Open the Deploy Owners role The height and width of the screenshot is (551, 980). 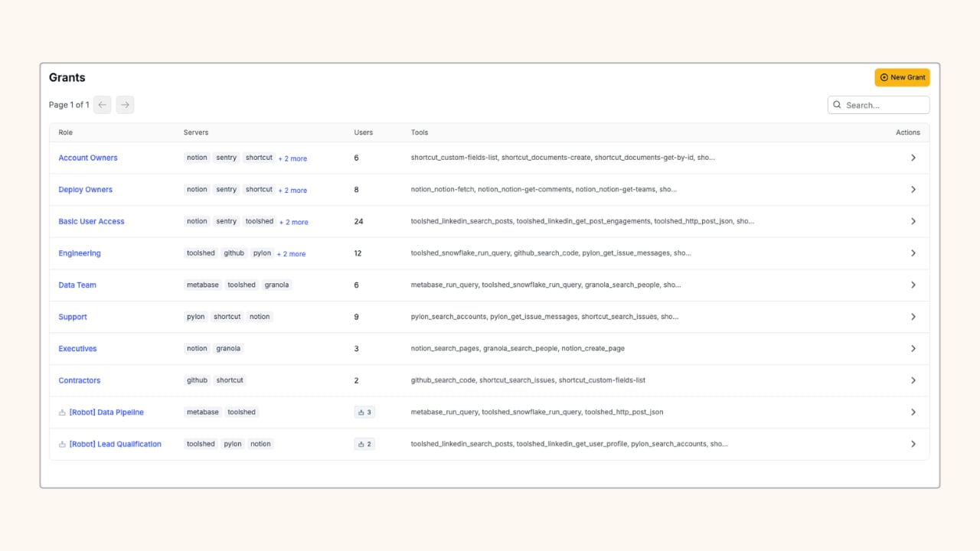click(x=85, y=190)
